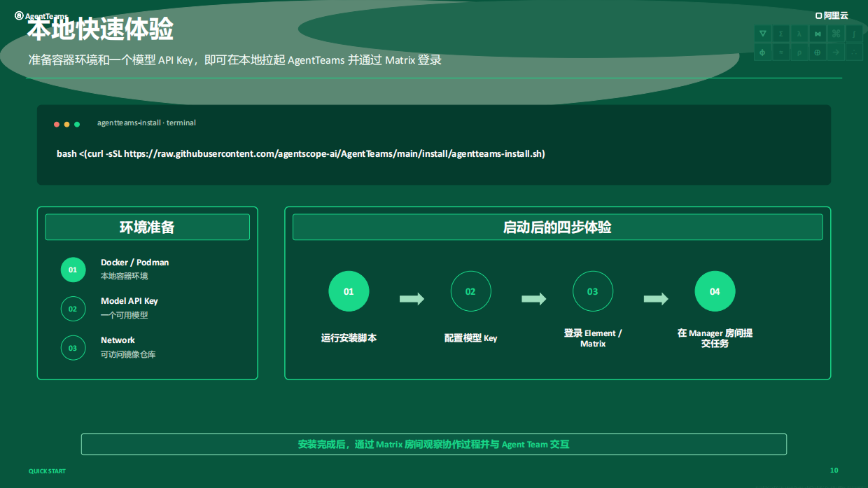Click the 阿里云 logo in the top-right
Image resolution: width=868 pixels, height=488 pixels.
832,15
